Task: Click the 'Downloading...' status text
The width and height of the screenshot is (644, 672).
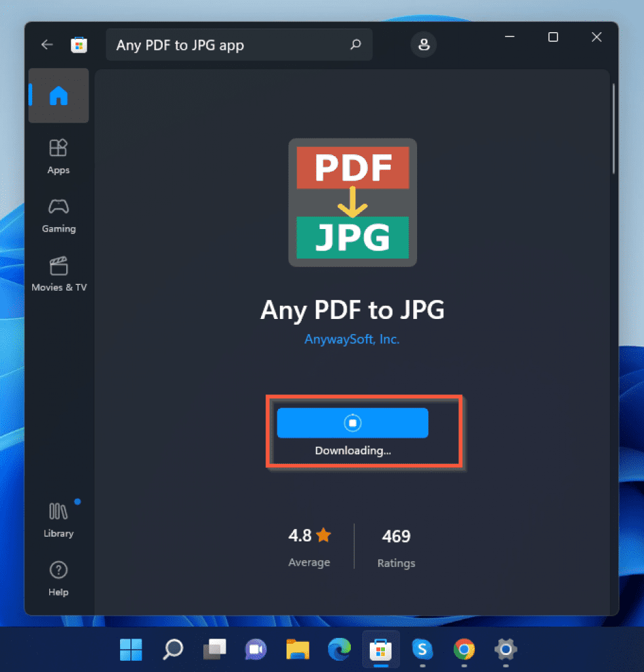Action: click(x=353, y=451)
